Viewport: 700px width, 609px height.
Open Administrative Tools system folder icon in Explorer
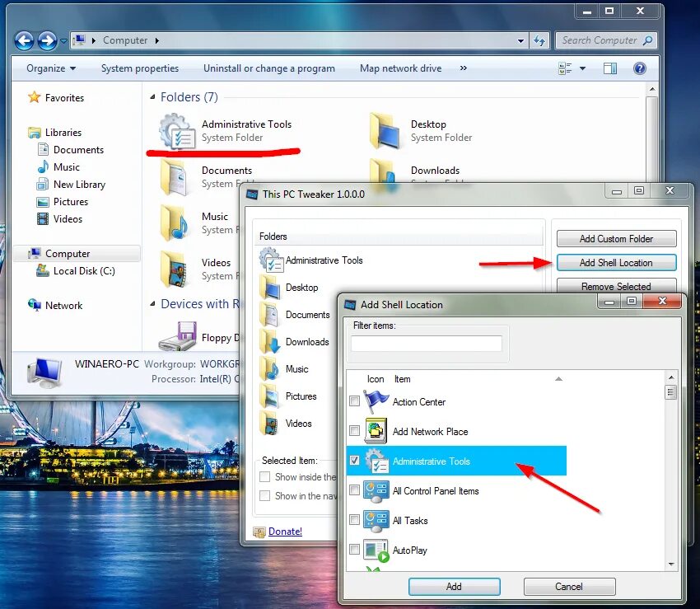click(177, 131)
